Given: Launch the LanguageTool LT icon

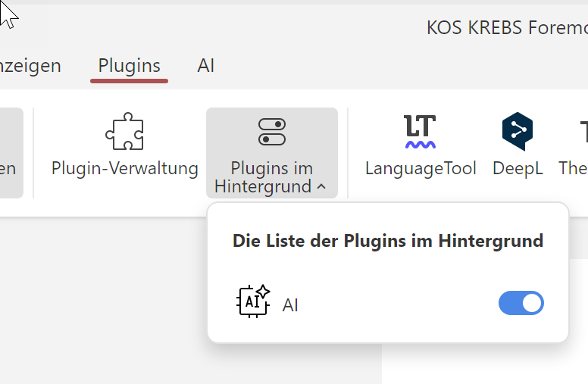Looking at the screenshot, I should tap(420, 131).
